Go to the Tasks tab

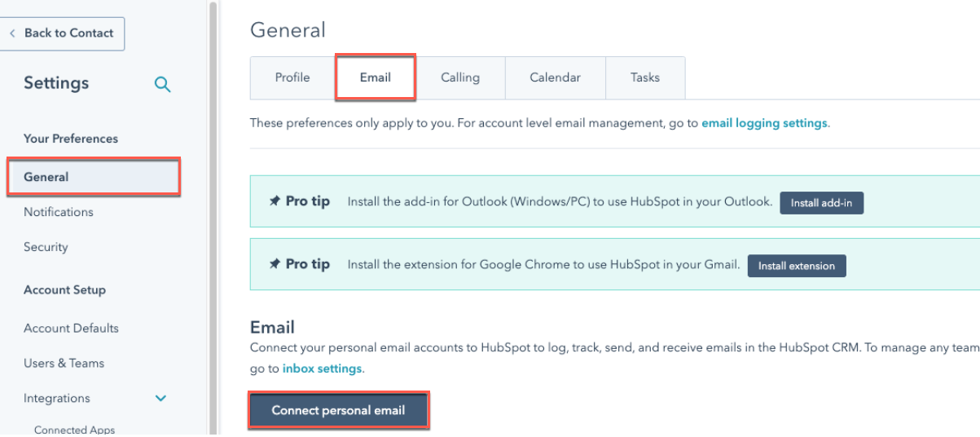pyautogui.click(x=645, y=78)
